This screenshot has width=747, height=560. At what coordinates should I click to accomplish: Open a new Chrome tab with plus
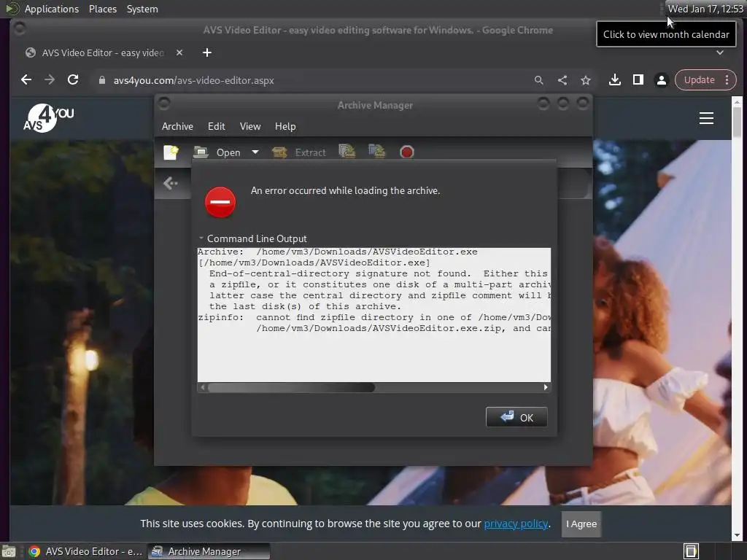coord(206,52)
